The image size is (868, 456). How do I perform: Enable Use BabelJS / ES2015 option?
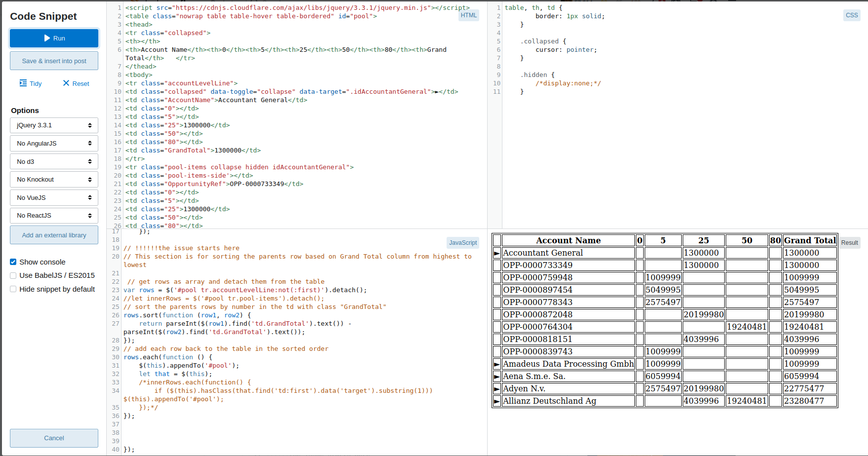tap(13, 275)
